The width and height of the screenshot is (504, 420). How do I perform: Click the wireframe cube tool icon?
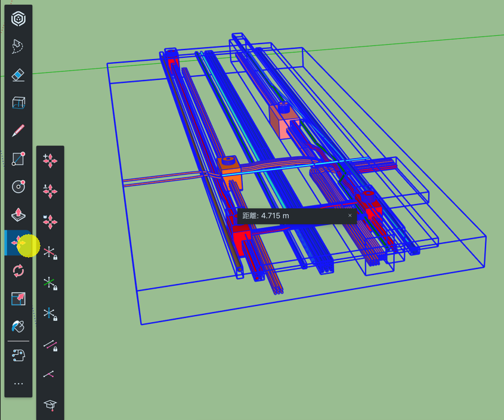[18, 103]
